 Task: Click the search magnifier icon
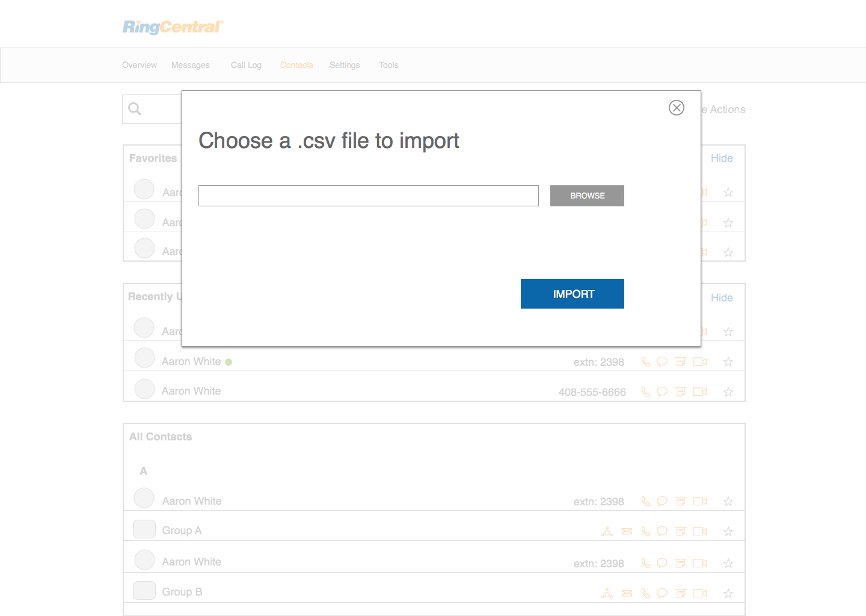135,109
